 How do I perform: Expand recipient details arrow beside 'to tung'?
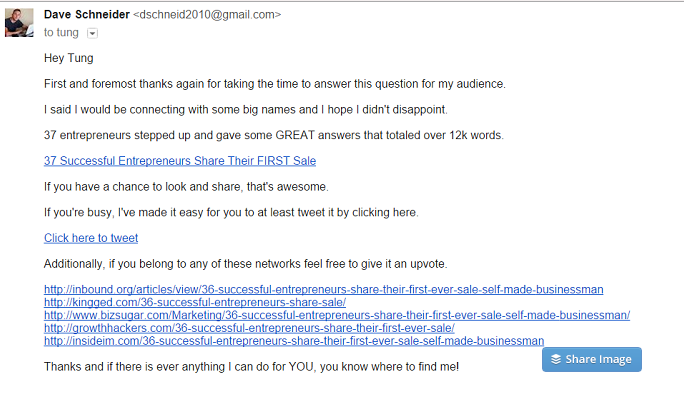92,33
